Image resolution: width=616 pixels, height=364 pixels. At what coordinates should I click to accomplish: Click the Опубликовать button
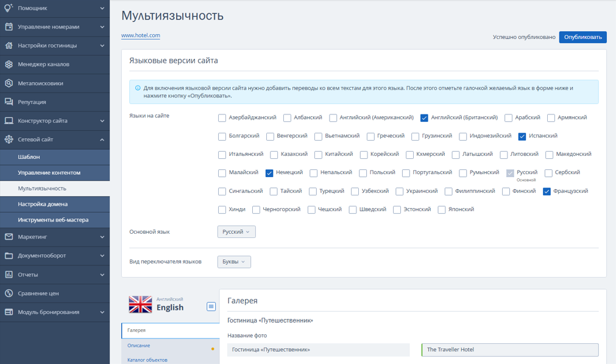coord(582,37)
